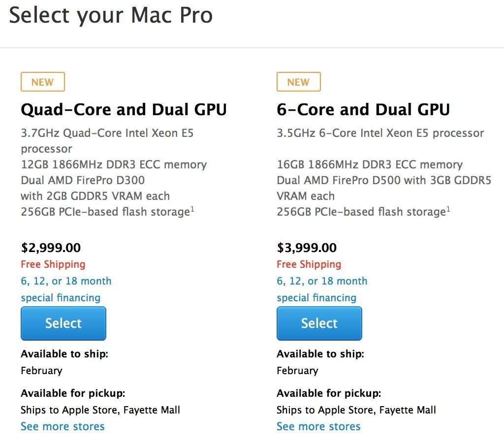Click the NEW badge above Quad-Core heading

click(x=42, y=82)
